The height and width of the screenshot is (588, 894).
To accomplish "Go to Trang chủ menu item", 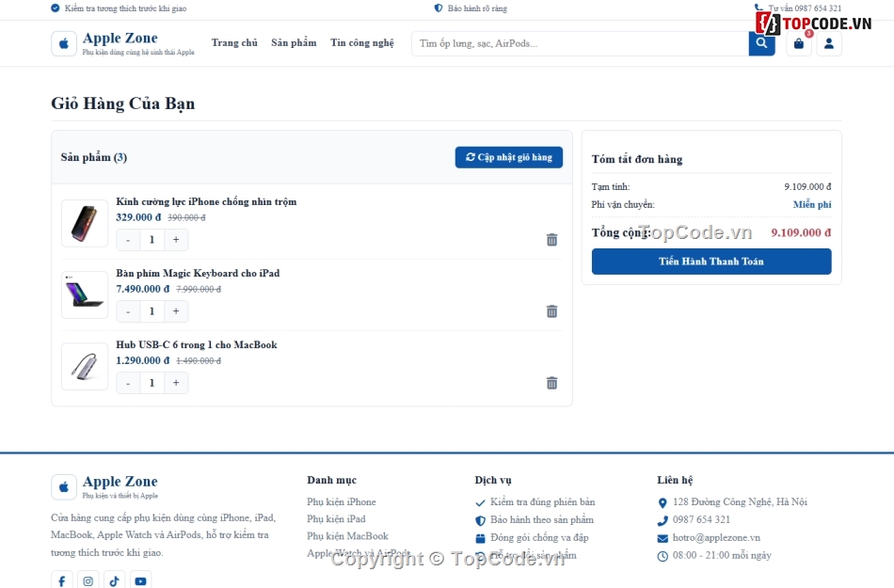I will (x=234, y=42).
